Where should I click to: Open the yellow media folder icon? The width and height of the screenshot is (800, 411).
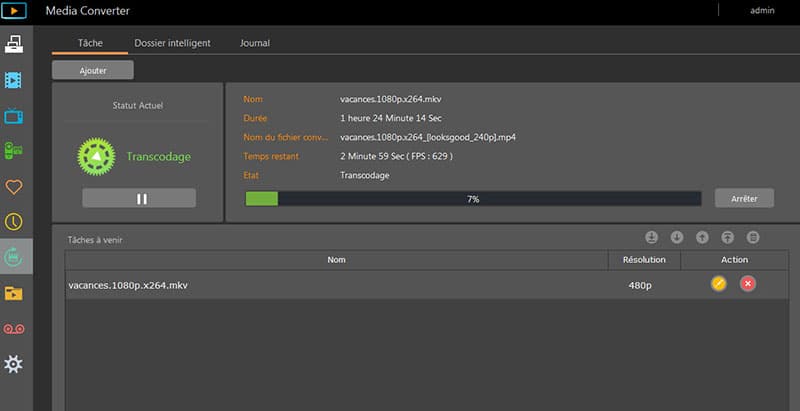(x=14, y=293)
